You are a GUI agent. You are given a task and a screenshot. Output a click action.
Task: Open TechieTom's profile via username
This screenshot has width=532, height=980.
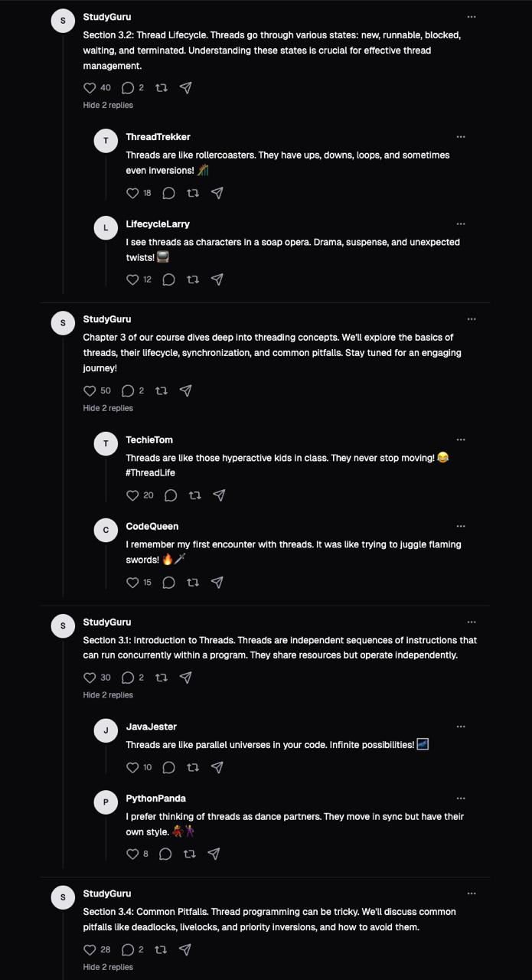pyautogui.click(x=149, y=439)
